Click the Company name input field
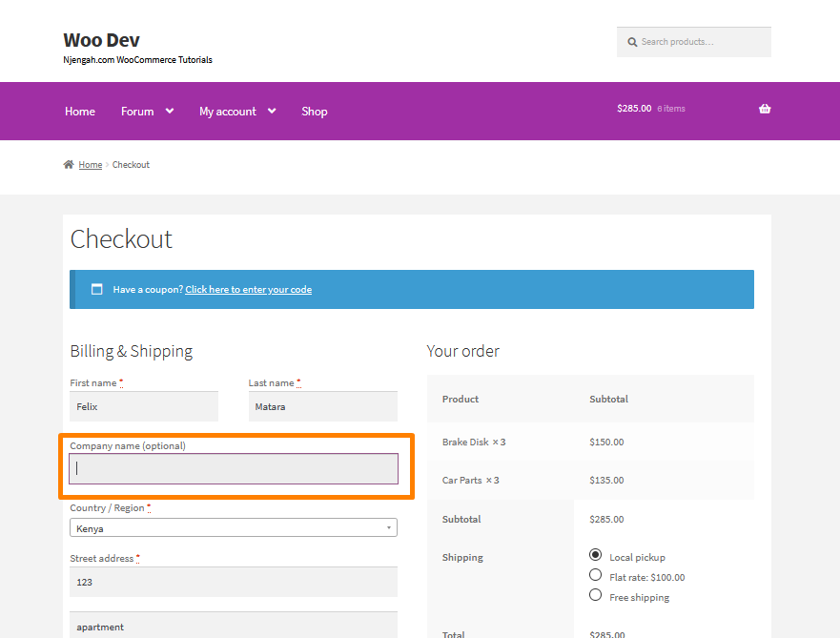840x638 pixels. (x=234, y=468)
